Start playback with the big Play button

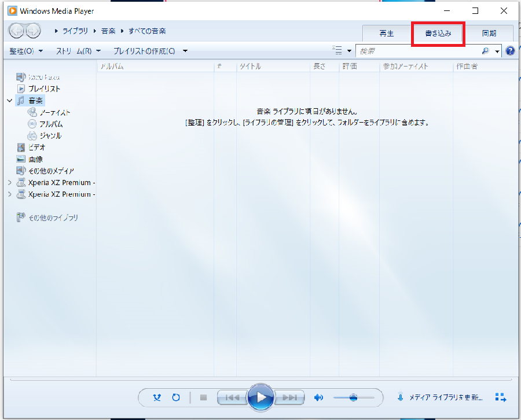click(x=261, y=397)
